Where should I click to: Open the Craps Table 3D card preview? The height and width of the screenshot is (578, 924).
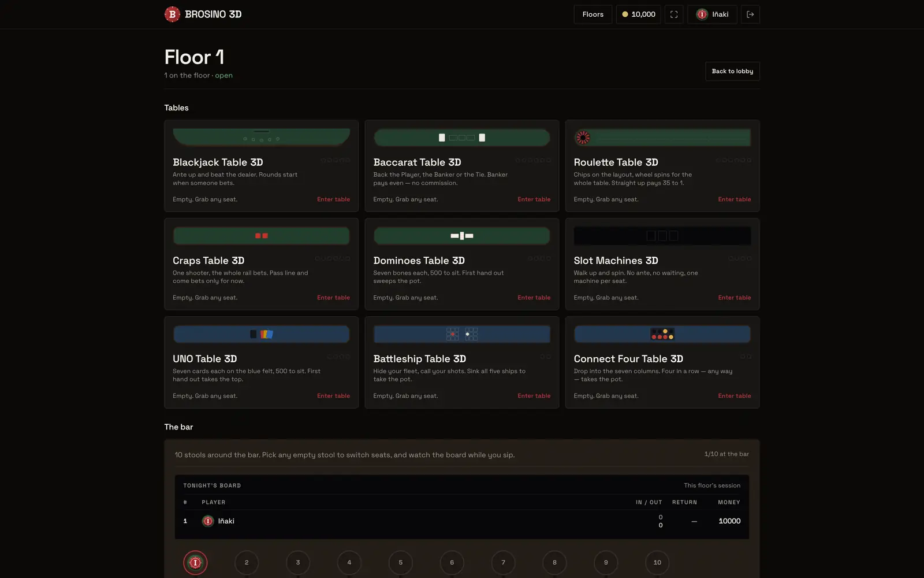(262, 236)
